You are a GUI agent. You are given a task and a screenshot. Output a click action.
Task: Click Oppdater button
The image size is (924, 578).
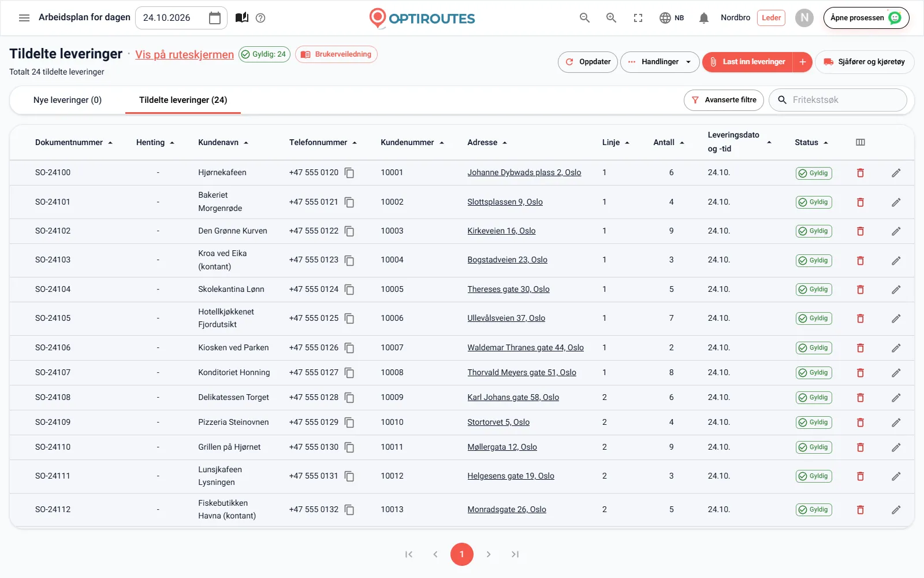pyautogui.click(x=588, y=62)
